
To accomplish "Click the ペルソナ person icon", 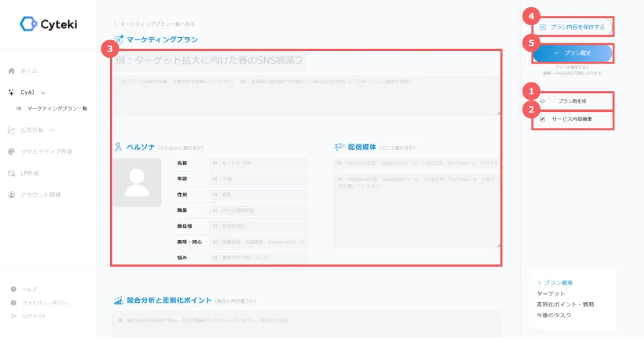I will 118,147.
